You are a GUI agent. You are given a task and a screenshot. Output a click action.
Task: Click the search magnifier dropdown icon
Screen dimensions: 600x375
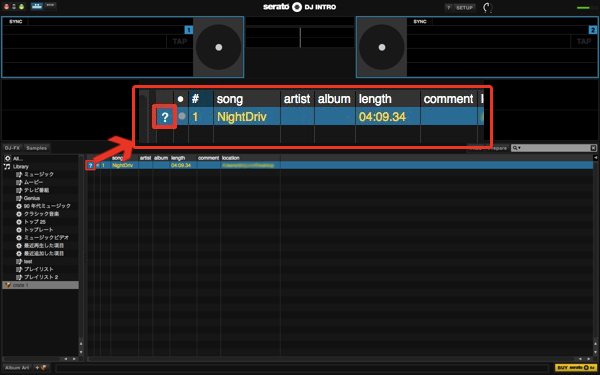click(x=516, y=148)
